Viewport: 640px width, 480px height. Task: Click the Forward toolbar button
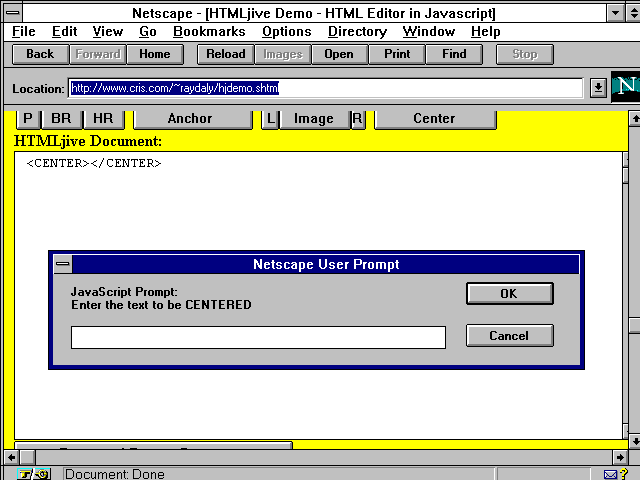click(x=98, y=54)
